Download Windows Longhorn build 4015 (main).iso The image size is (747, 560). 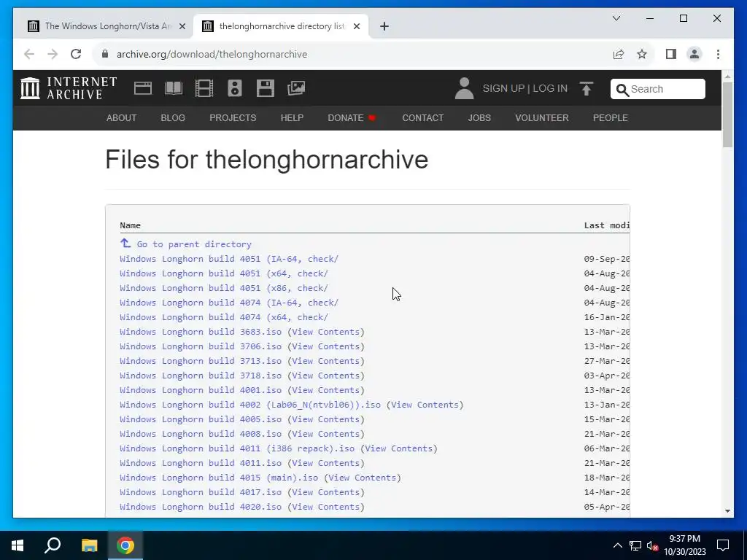219,478
